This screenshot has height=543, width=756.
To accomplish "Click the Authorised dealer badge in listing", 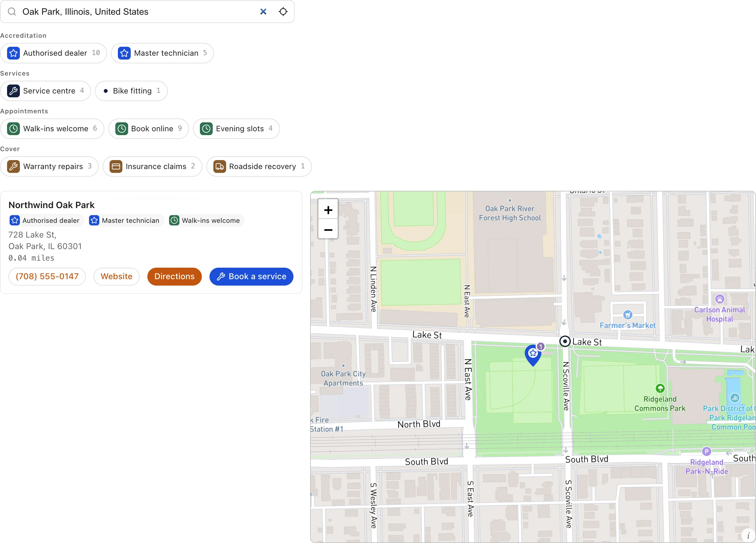I will click(46, 221).
